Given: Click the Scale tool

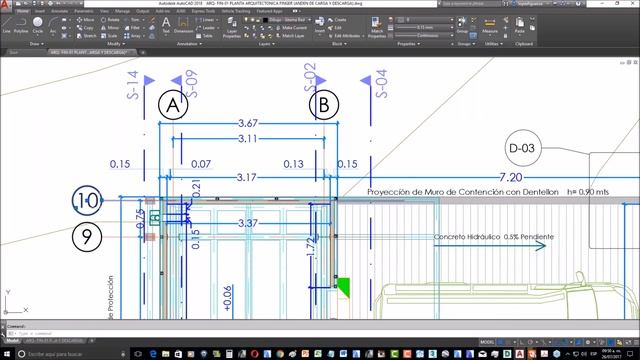Looking at the screenshot, I should pyautogui.click(x=109, y=36).
